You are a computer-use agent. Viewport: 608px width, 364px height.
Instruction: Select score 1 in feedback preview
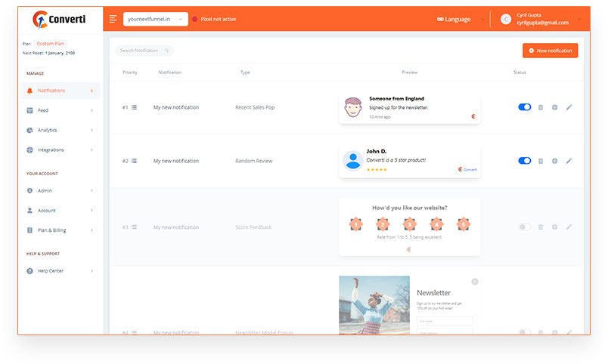point(356,224)
